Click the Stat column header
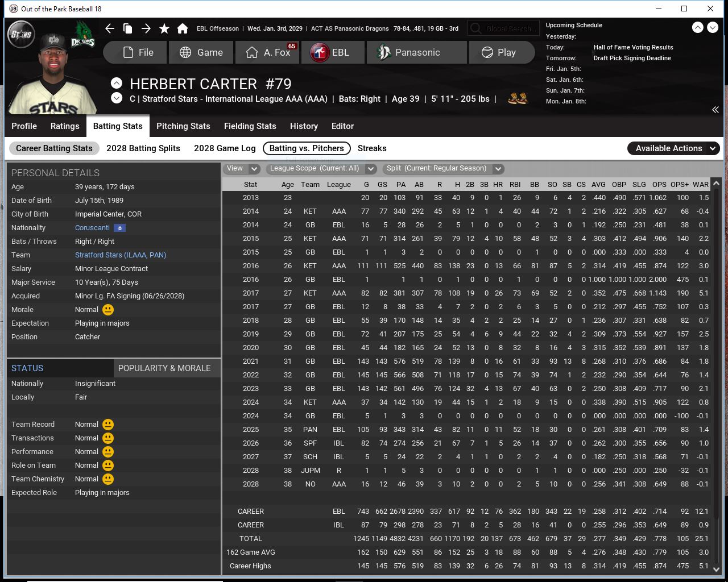728x582 pixels. pyautogui.click(x=250, y=185)
